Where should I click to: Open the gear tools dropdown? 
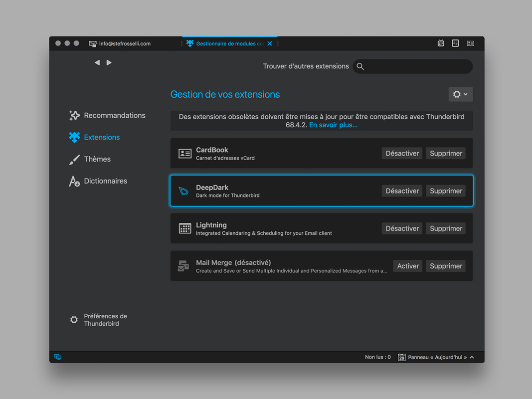[460, 94]
